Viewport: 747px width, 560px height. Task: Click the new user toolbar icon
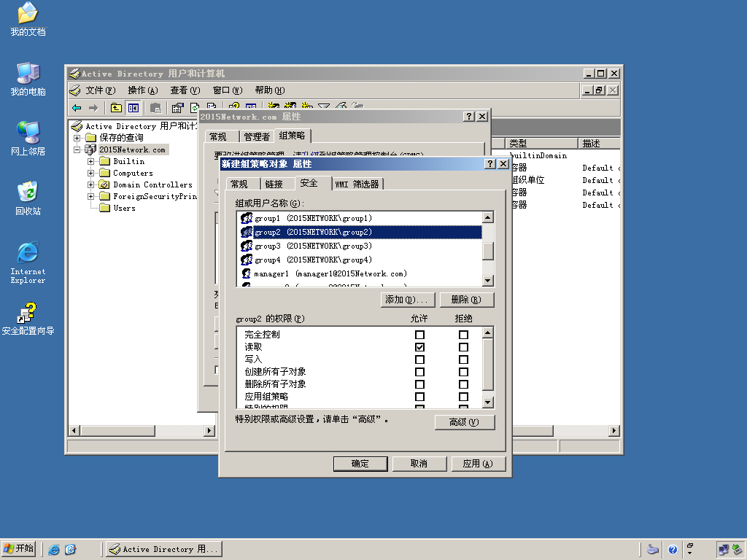tap(273, 105)
